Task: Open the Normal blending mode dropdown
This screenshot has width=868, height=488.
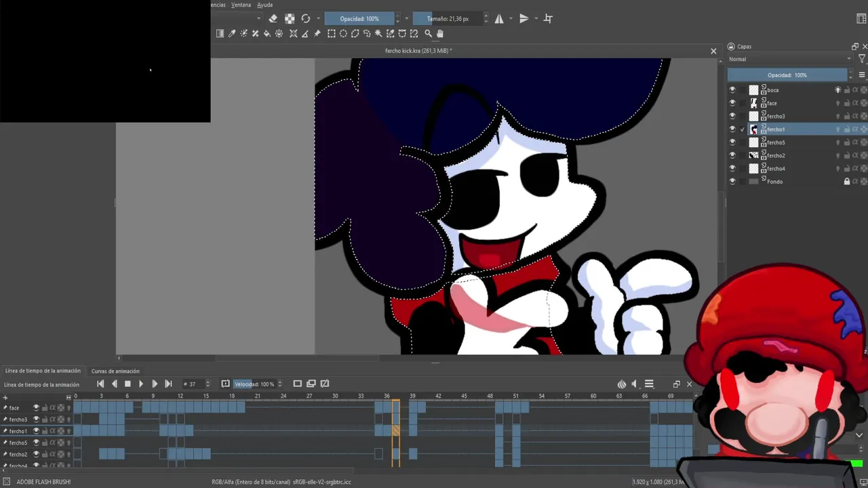Action: 790,59
